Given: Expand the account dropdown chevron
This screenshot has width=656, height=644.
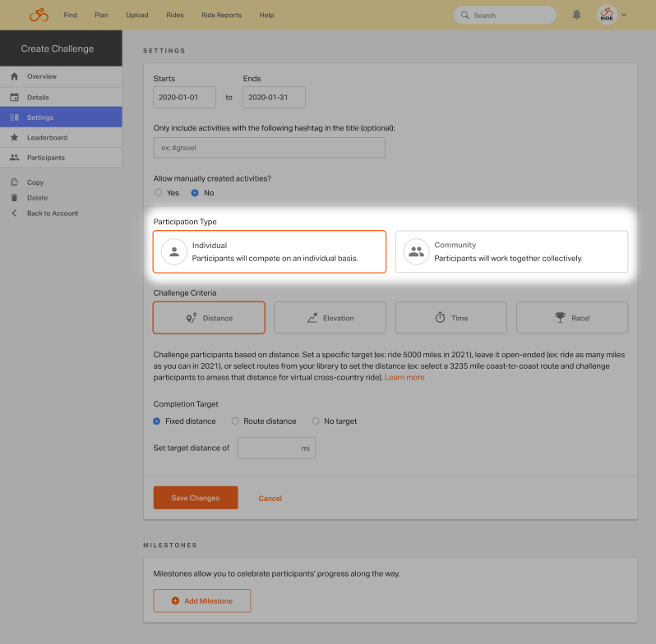Looking at the screenshot, I should click(624, 15).
